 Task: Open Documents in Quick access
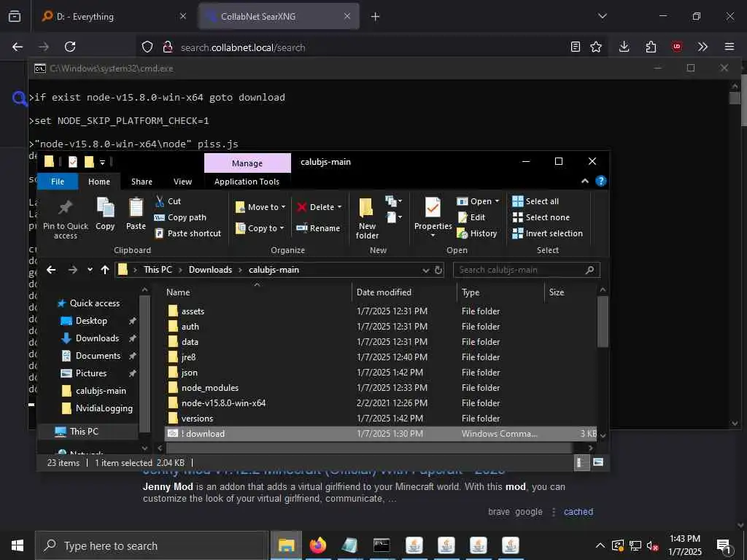pos(98,356)
